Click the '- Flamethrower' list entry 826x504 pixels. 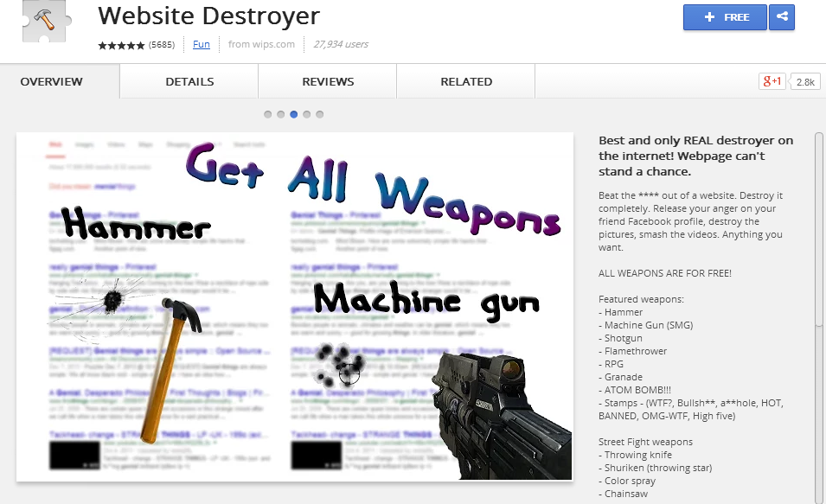(632, 351)
